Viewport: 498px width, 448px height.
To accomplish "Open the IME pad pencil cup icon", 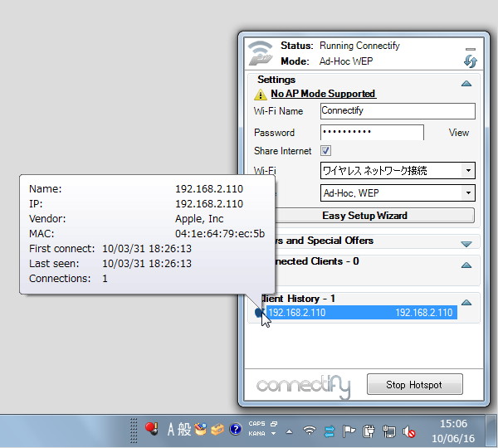I will 200,430.
